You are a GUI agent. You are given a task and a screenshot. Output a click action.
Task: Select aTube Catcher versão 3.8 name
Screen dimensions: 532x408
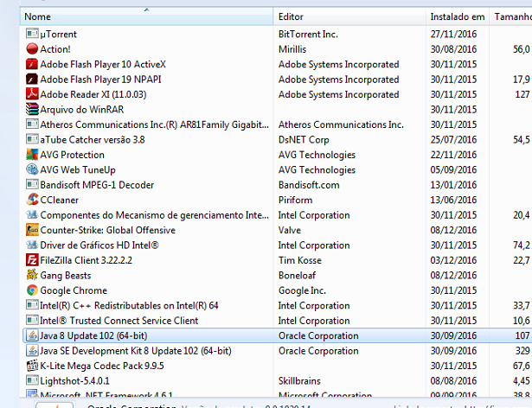(x=93, y=139)
